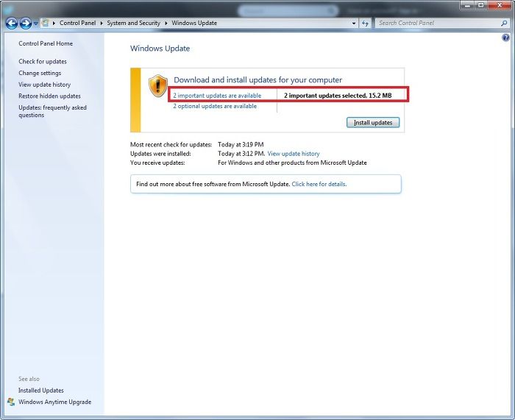This screenshot has width=515, height=420.
Task: Open 2 important updates are available
Action: click(x=217, y=96)
